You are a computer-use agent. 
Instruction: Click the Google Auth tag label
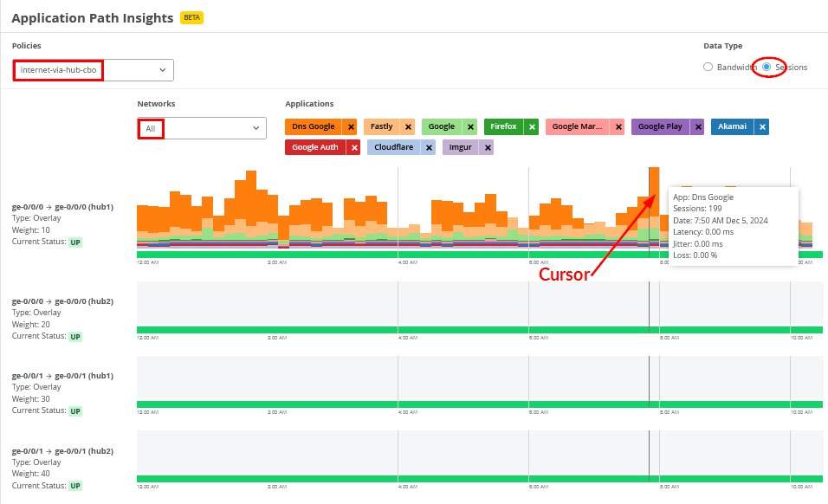click(315, 148)
